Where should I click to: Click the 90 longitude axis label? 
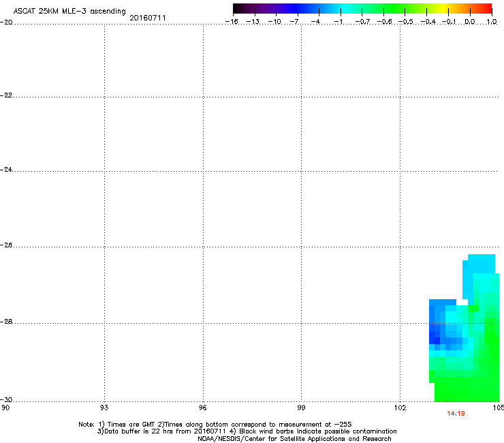click(x=5, y=408)
